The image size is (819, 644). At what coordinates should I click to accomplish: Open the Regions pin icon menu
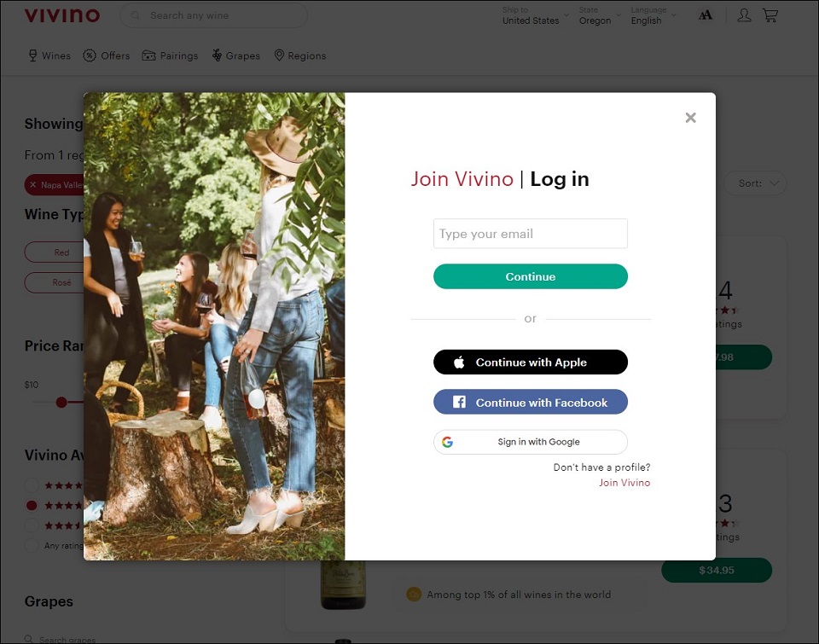tap(279, 55)
